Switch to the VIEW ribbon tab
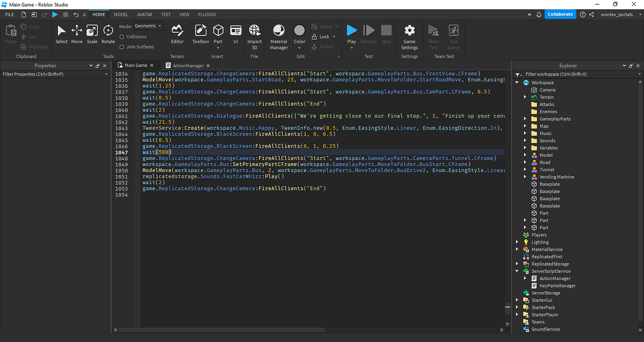 (x=184, y=14)
